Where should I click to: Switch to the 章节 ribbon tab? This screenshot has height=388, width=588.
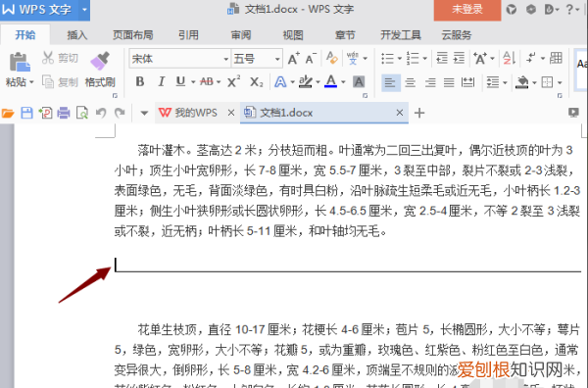pos(345,35)
